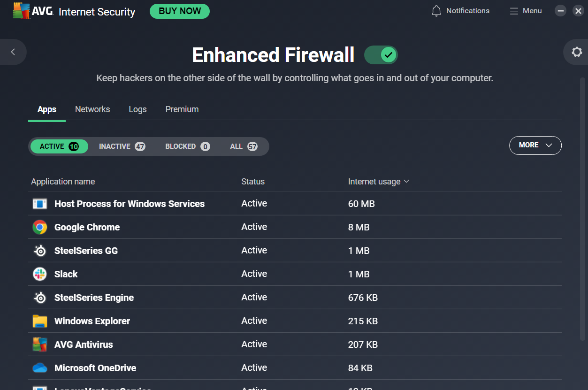Viewport: 588px width, 390px height.
Task: Switch to the Networks tab
Action: click(92, 109)
